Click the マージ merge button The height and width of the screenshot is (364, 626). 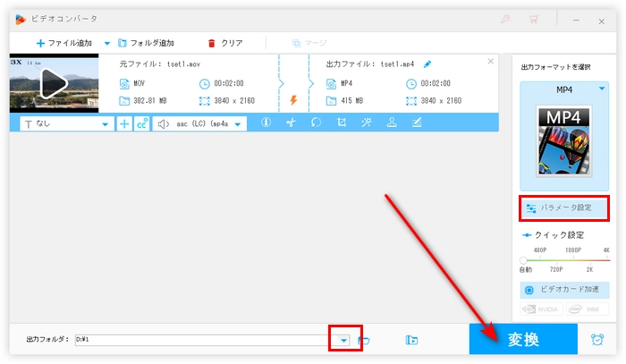(x=309, y=43)
